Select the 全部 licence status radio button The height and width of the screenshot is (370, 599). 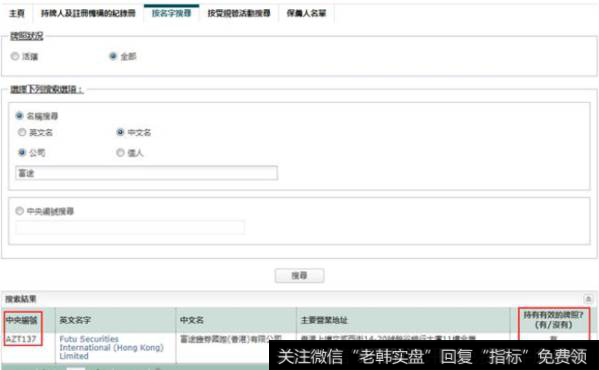[113, 57]
